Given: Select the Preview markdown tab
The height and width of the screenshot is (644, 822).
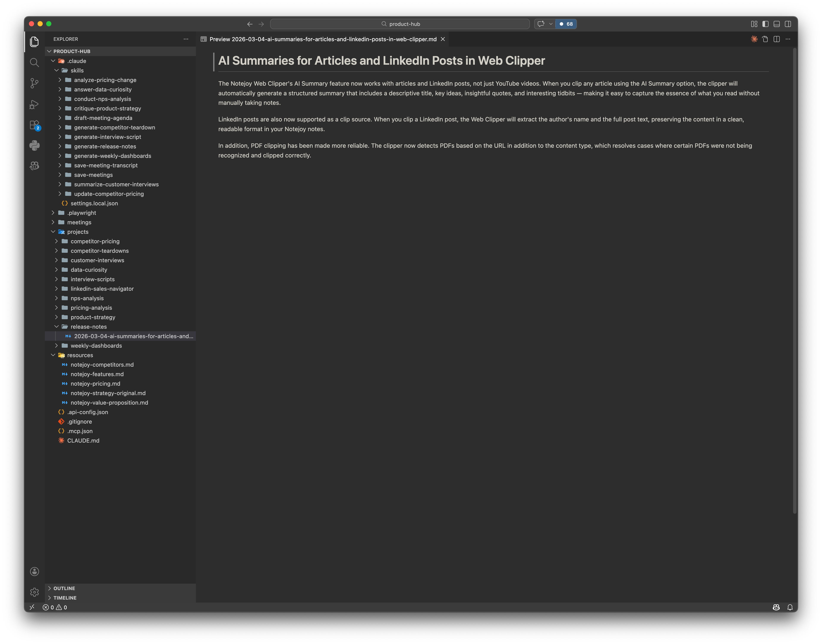Looking at the screenshot, I should click(x=323, y=39).
